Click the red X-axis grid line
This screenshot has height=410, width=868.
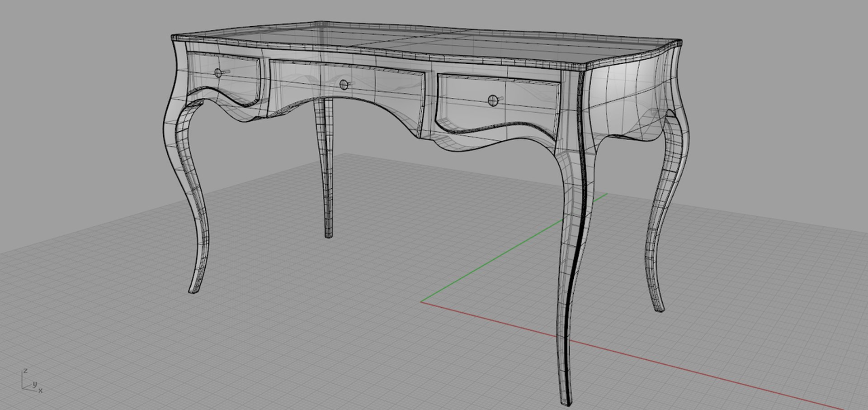(x=633, y=356)
